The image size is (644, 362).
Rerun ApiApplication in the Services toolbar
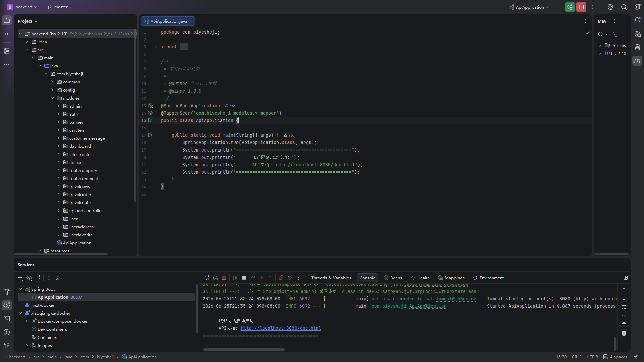[207, 278]
